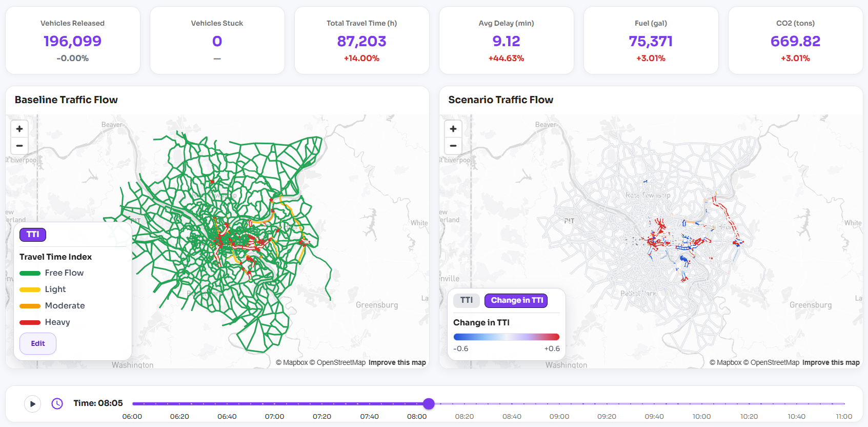The width and height of the screenshot is (868, 427).
Task: Jump timeline to 09:40 marker
Action: pos(654,416)
